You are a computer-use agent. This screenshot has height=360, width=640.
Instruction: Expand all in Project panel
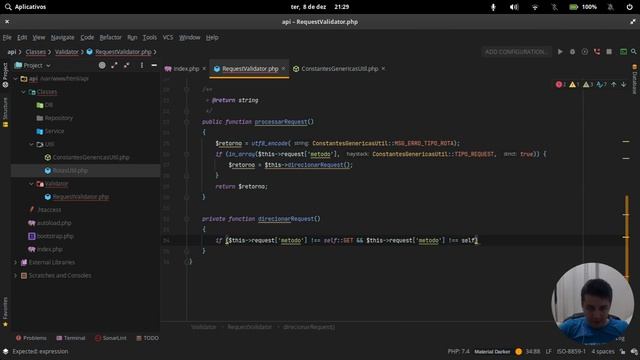pos(114,65)
